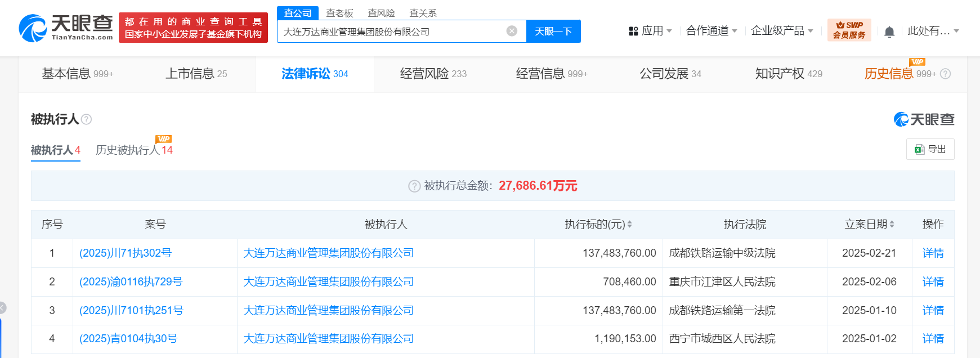Clear the search box with the X icon

point(512,31)
